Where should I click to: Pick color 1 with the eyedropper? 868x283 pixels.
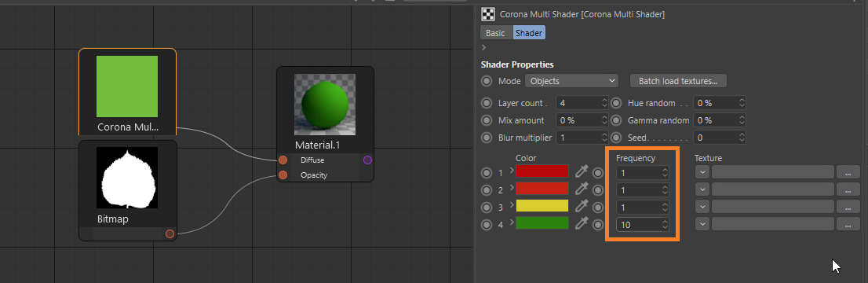pos(582,172)
